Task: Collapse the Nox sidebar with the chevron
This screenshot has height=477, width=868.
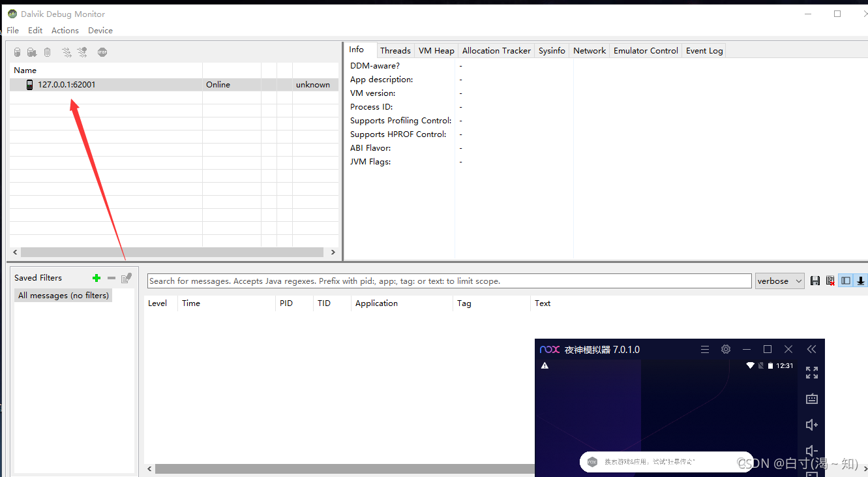Action: click(x=811, y=349)
